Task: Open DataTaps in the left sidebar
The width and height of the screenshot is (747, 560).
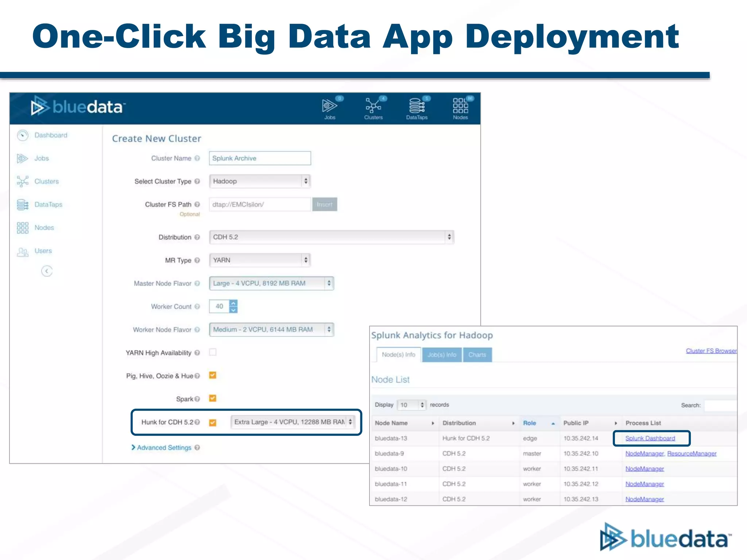Action: pyautogui.click(x=39, y=205)
